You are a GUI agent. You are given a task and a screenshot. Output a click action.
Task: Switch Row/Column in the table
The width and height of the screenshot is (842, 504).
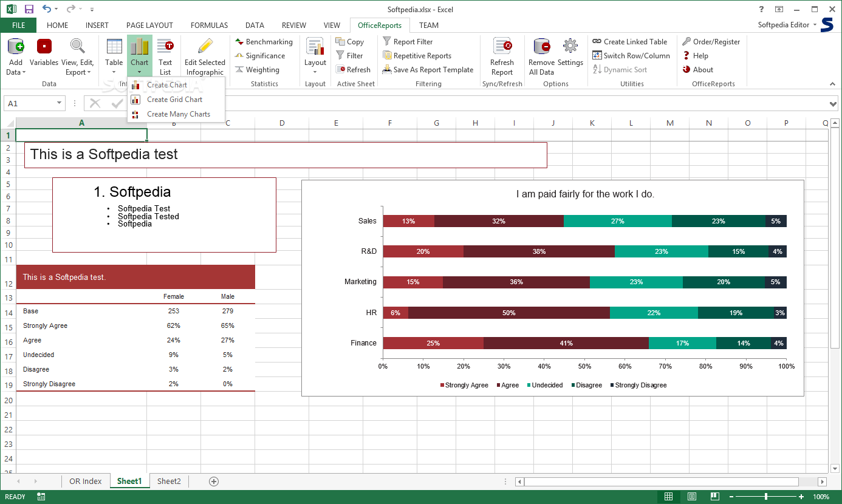click(631, 56)
